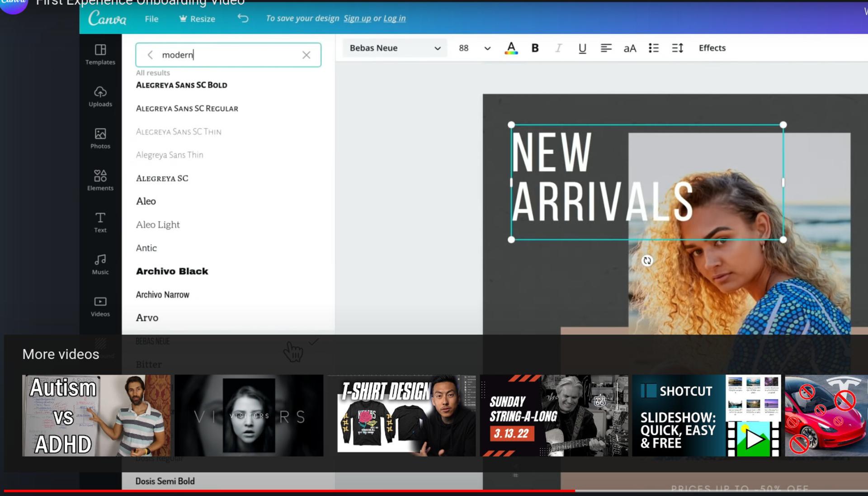The height and width of the screenshot is (496, 868).
Task: Select the Archivo Black font
Action: point(172,271)
